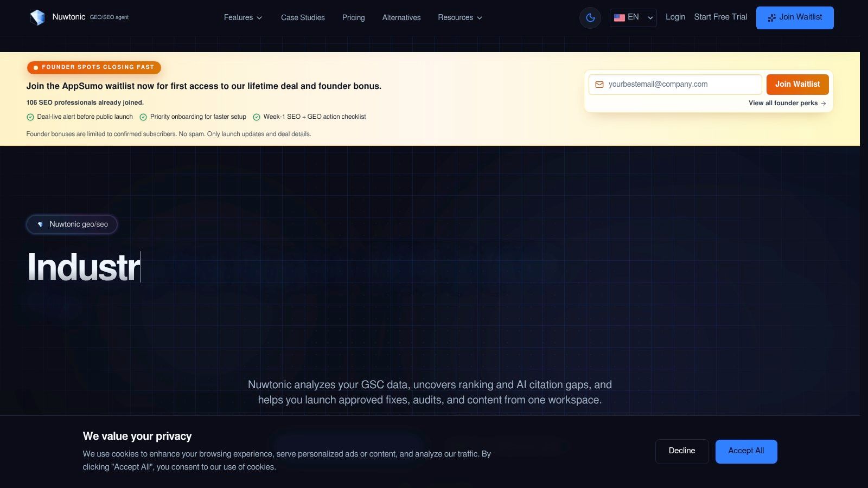Image resolution: width=868 pixels, height=488 pixels.
Task: Click the Founder bonuses are limited disclaimer text
Action: click(169, 134)
